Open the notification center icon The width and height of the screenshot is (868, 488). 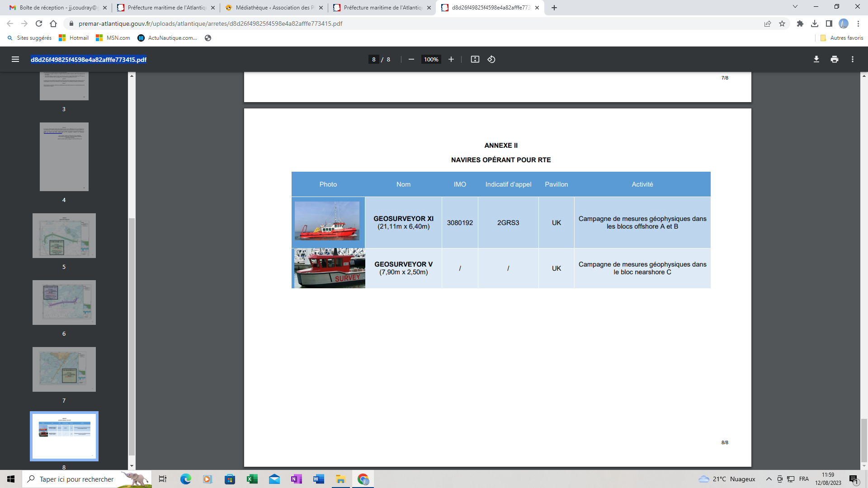click(854, 479)
